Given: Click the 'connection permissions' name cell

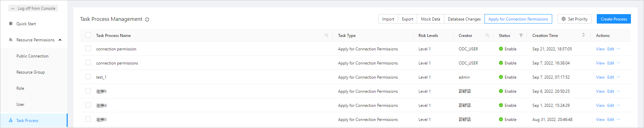Looking at the screenshot, I should pyautogui.click(x=117, y=63).
